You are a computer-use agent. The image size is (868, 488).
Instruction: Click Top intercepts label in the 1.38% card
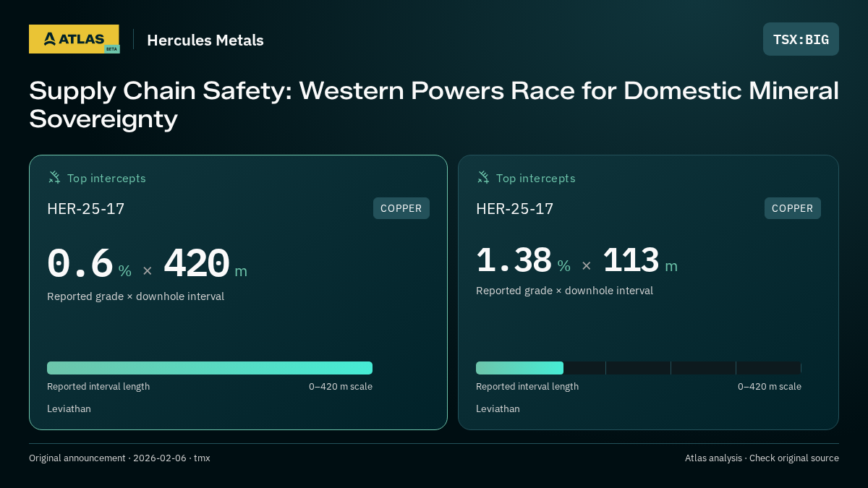(x=535, y=178)
